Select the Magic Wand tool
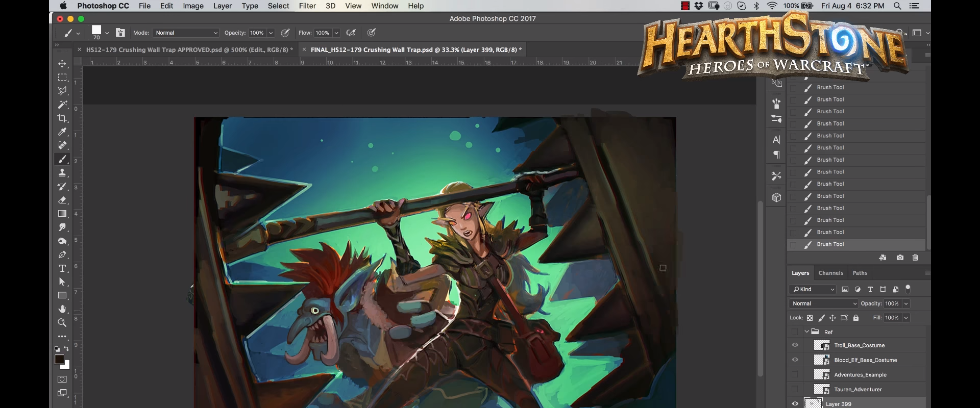Viewport: 980px width, 408px height. pyautogui.click(x=62, y=105)
